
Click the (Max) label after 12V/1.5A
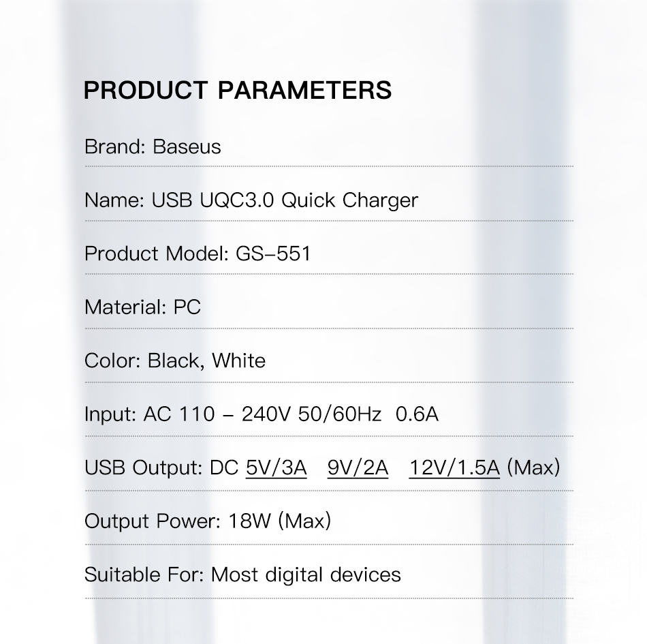533,467
